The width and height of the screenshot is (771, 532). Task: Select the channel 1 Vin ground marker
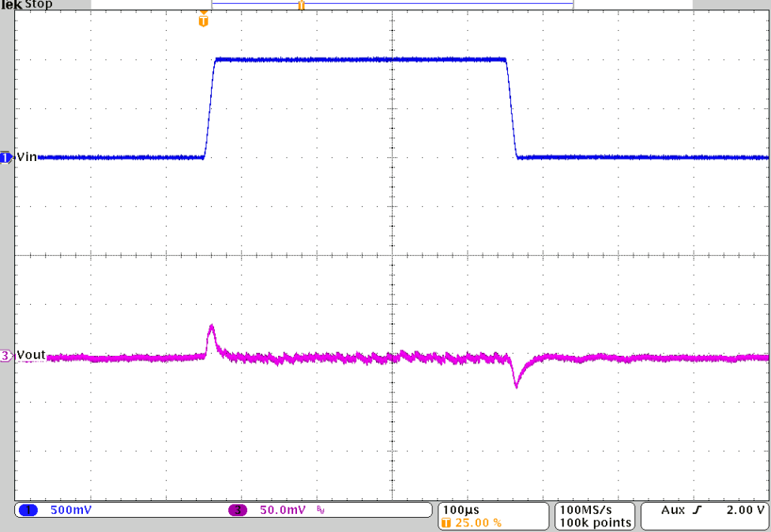point(5,158)
